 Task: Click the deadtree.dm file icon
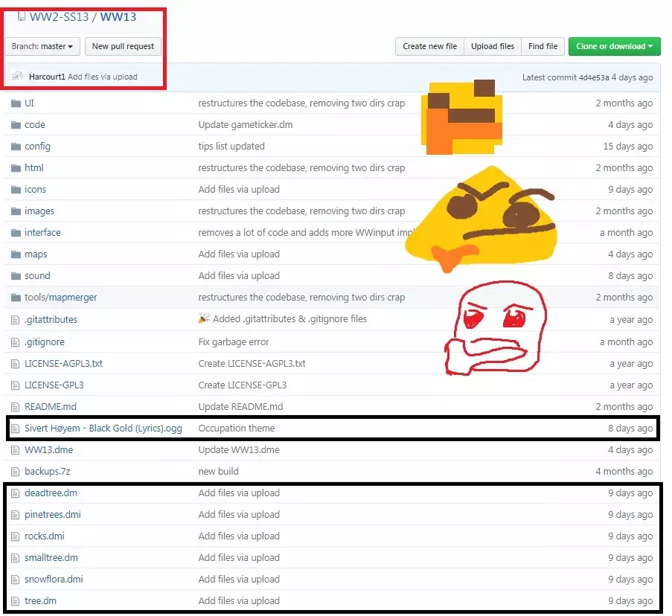(x=15, y=493)
